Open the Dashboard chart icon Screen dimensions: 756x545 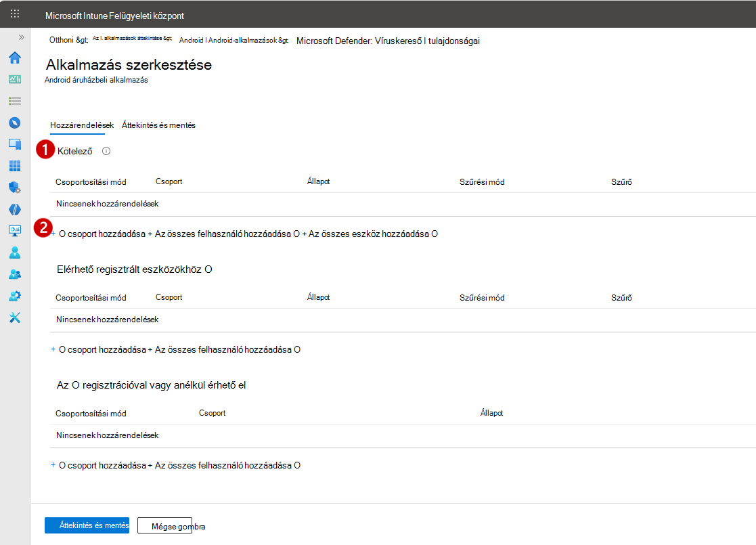15,79
